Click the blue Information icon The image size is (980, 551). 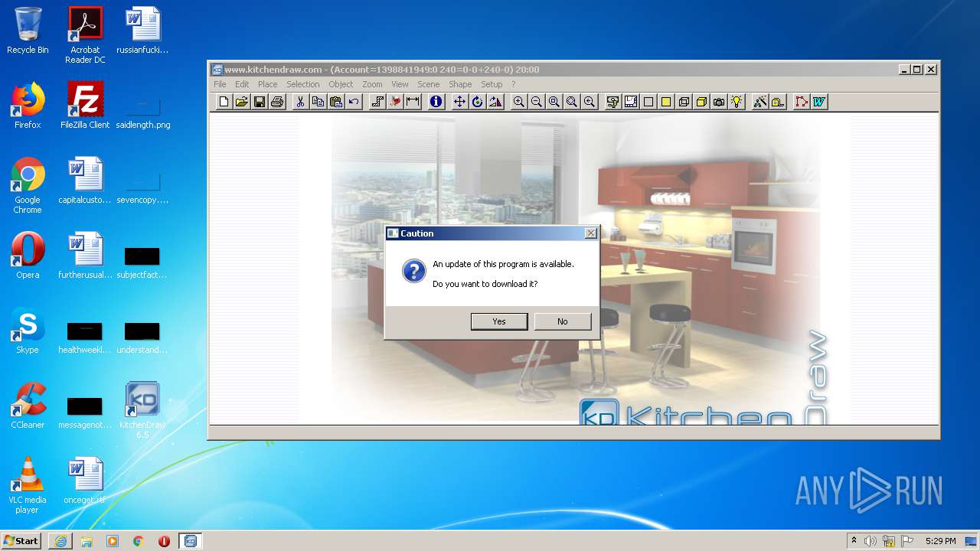coord(436,102)
